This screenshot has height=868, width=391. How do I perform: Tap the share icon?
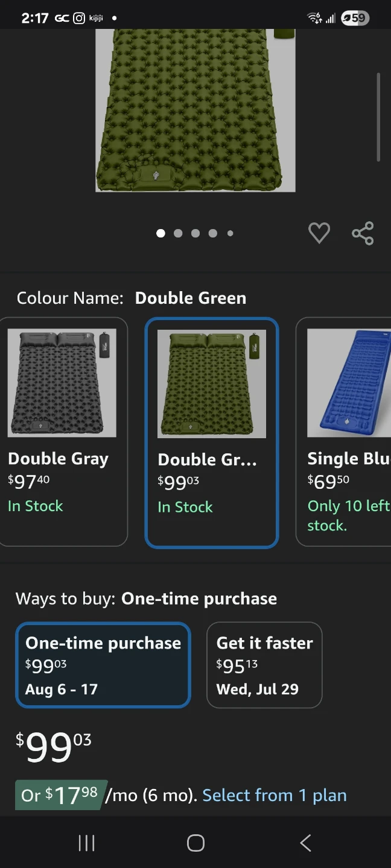click(x=363, y=233)
